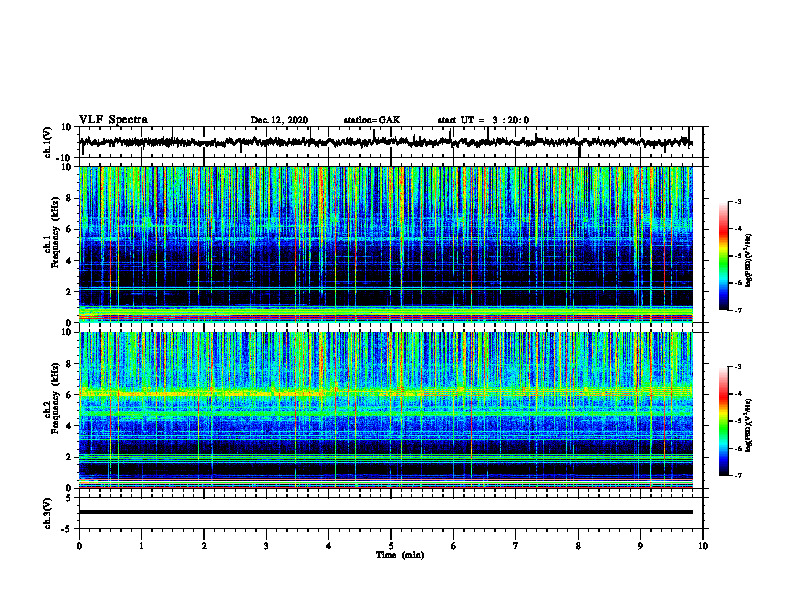Click time axis tick label "1"
The width and height of the screenshot is (792, 612).
coord(141,546)
